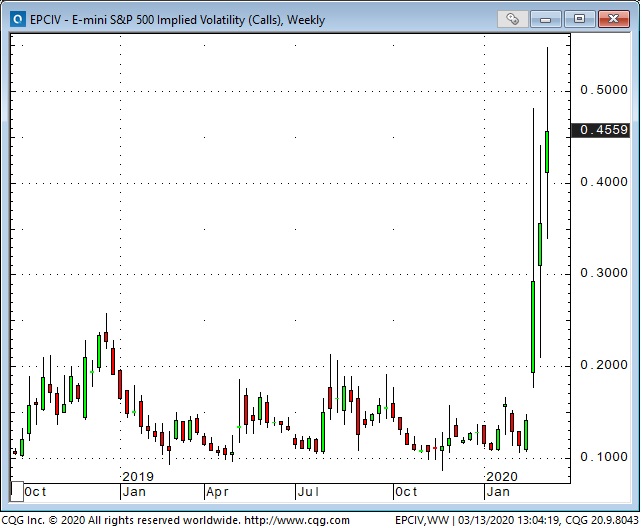The image size is (642, 528).
Task: Close the EPCIV chart window
Action: pos(613,19)
